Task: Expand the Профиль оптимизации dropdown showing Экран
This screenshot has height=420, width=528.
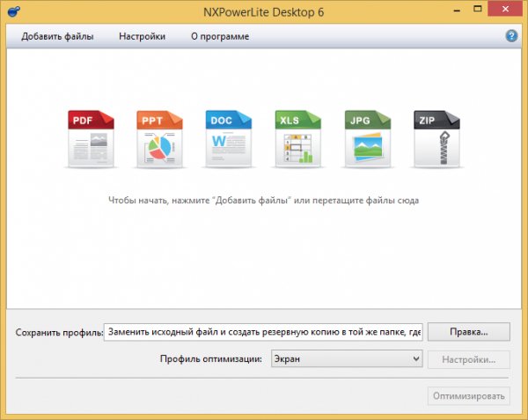Action: 347,358
